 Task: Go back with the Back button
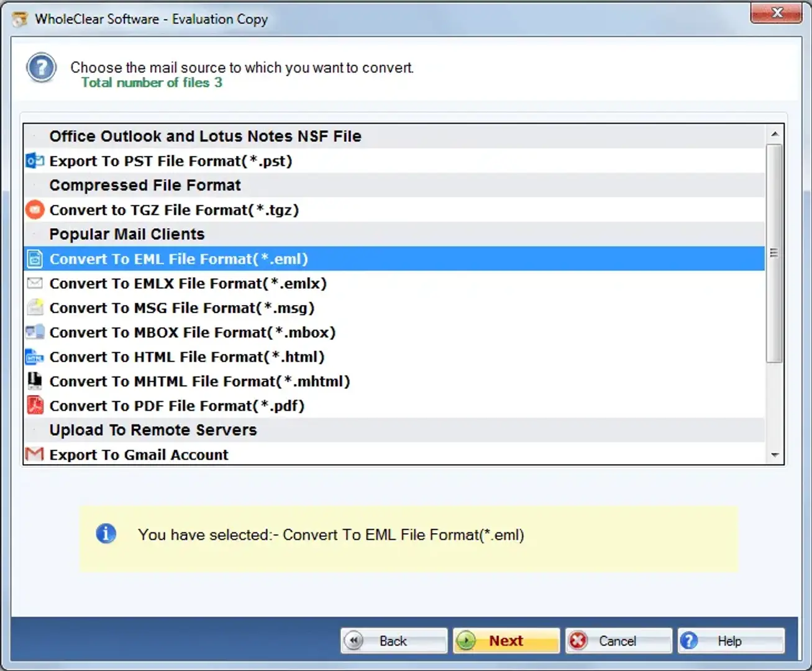click(393, 641)
